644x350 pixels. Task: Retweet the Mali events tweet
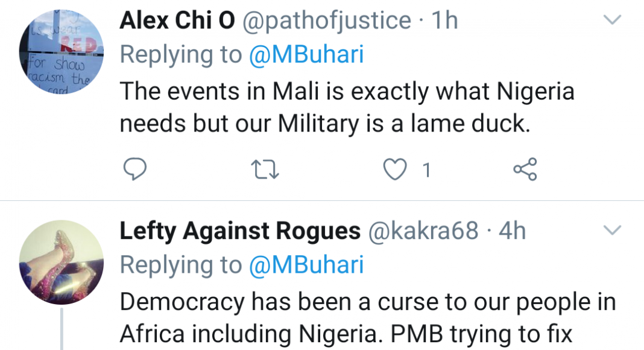pos(265,171)
